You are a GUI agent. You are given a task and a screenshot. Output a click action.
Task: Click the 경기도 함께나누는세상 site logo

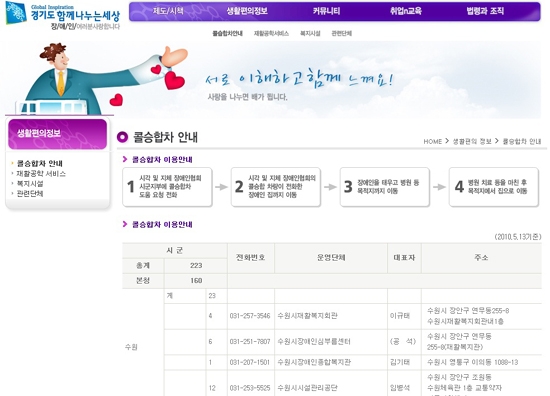pos(63,16)
